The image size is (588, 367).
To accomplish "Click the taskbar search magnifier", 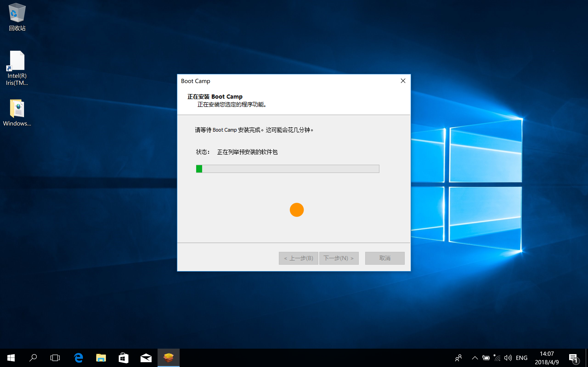I will click(x=33, y=358).
